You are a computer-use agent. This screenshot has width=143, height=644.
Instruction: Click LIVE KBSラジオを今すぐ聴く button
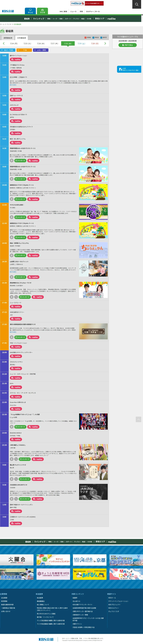point(129,69)
